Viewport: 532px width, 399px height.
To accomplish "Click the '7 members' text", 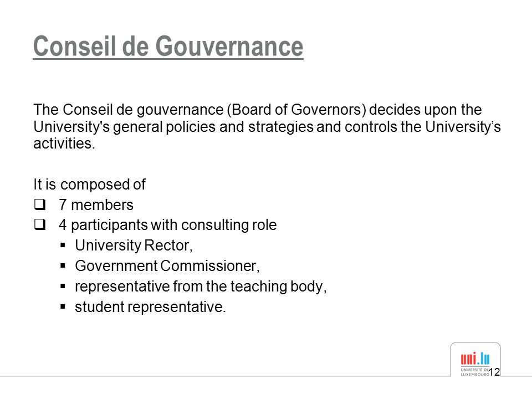I will coord(96,205).
